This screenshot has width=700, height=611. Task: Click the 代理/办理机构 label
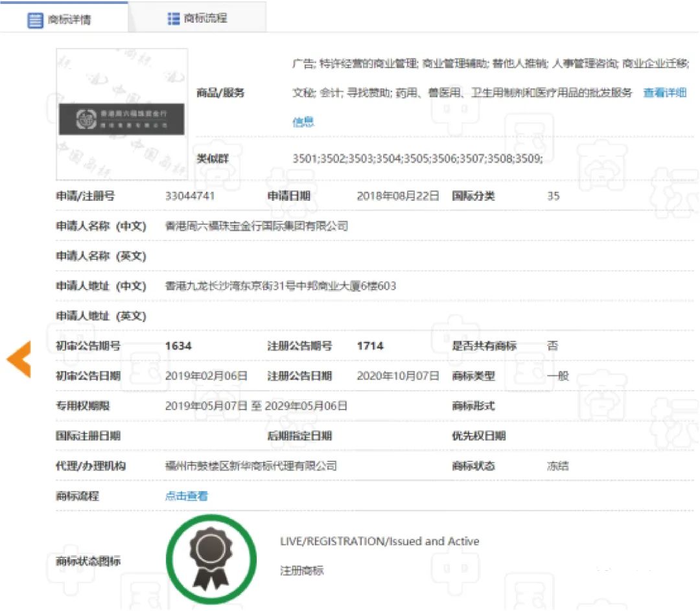pos(91,466)
